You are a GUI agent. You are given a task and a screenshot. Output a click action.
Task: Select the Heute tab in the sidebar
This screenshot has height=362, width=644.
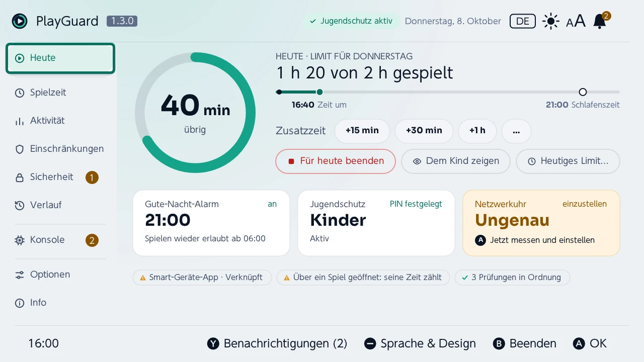pyautogui.click(x=60, y=58)
